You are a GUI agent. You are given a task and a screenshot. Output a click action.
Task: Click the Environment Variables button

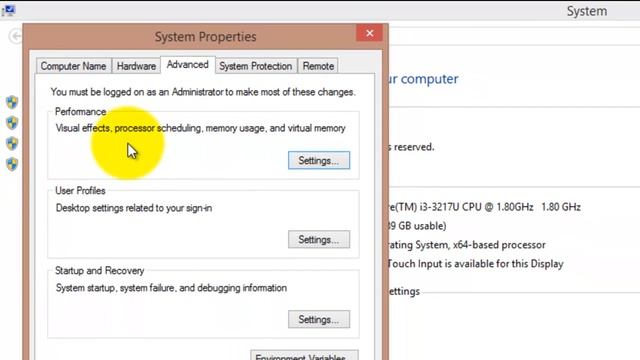[304, 355]
